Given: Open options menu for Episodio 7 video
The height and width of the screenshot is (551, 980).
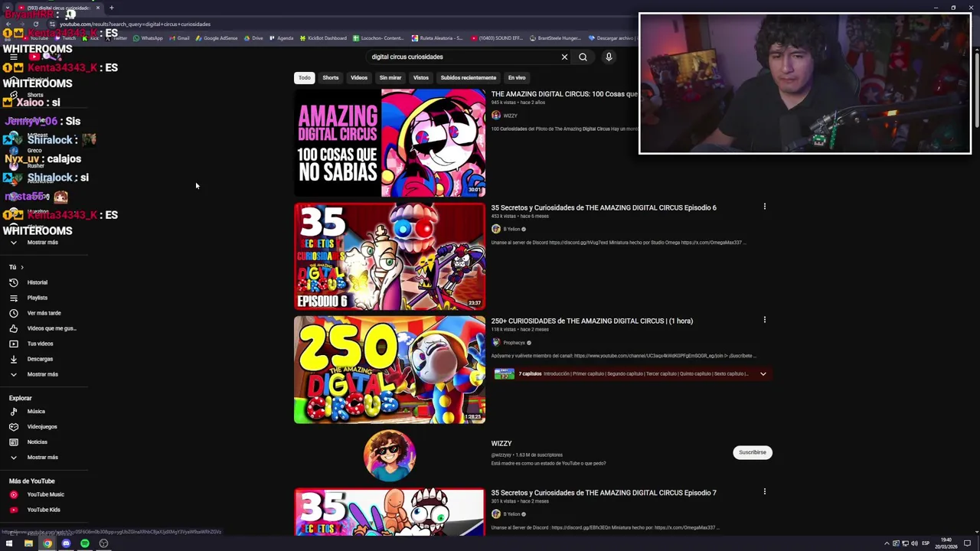Looking at the screenshot, I should 764,491.
